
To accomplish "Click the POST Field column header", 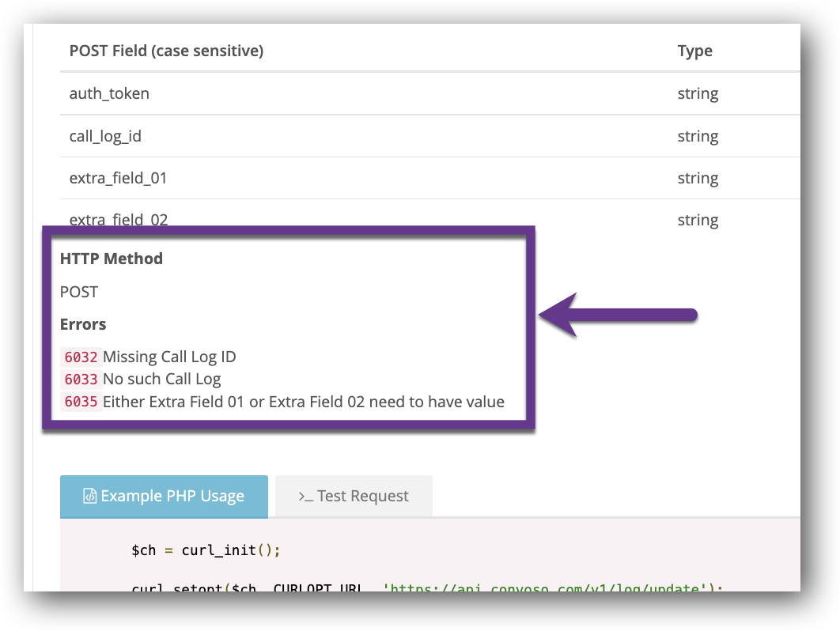I will pos(167,51).
